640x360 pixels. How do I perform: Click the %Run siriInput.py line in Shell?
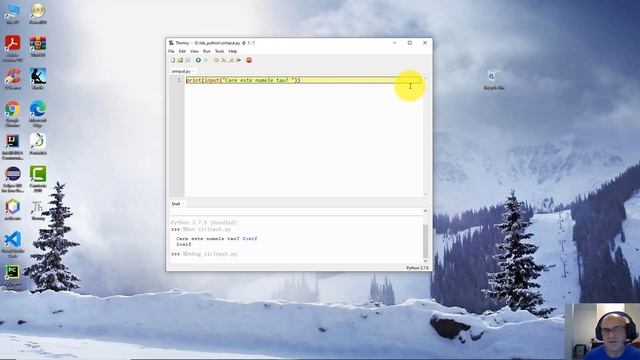(x=207, y=229)
